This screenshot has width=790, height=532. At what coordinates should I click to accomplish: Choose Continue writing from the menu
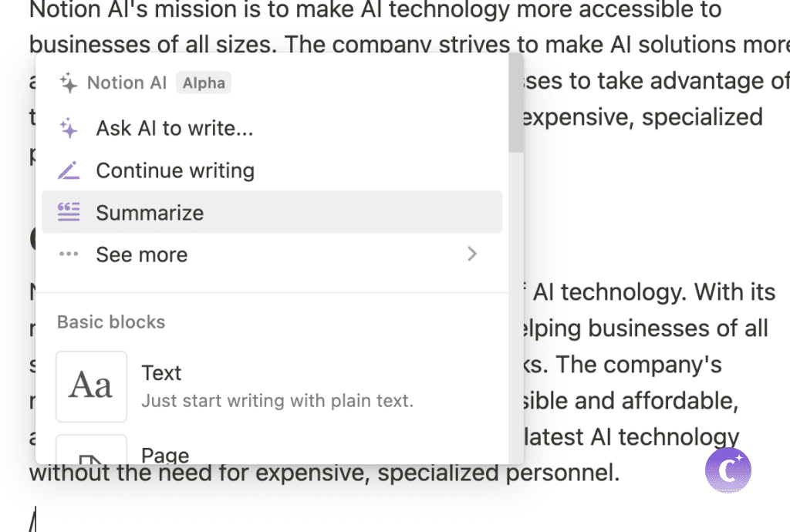click(175, 170)
